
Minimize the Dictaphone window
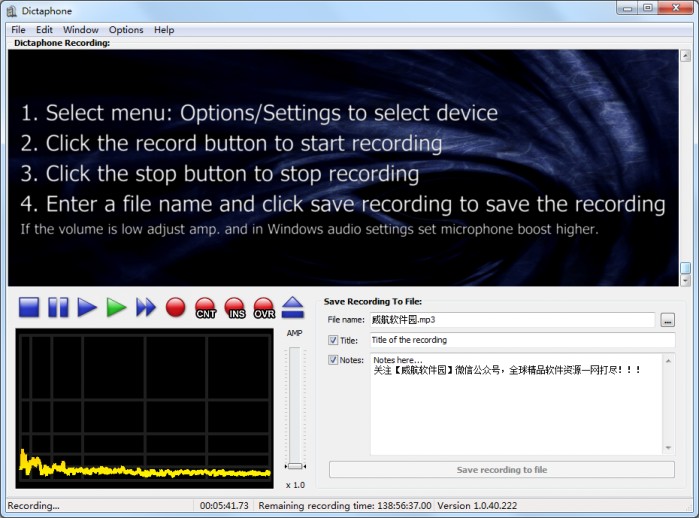628,8
